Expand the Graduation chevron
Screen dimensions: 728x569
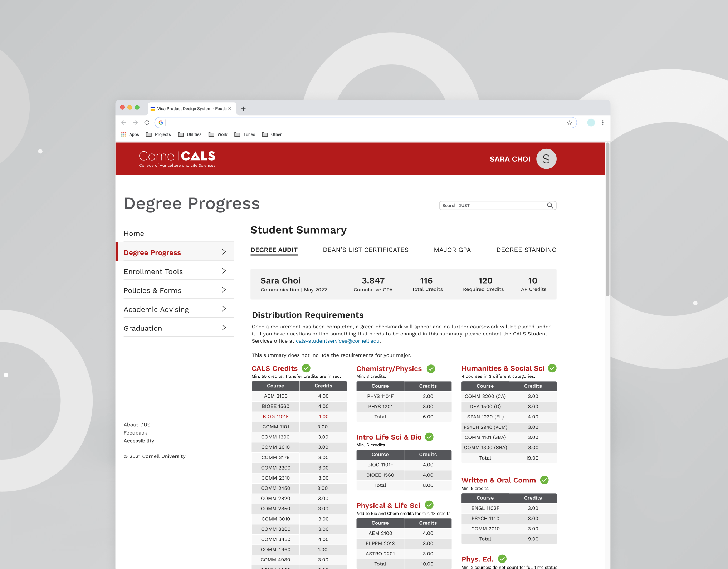tap(224, 328)
